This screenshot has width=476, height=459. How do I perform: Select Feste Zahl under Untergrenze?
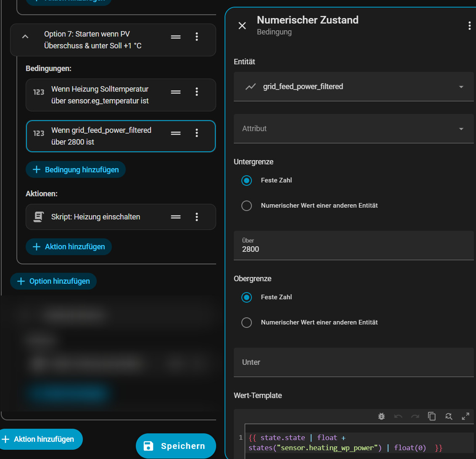click(x=247, y=180)
